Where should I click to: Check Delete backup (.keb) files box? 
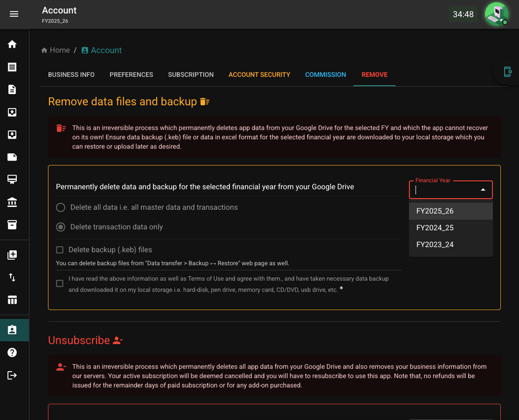point(60,249)
